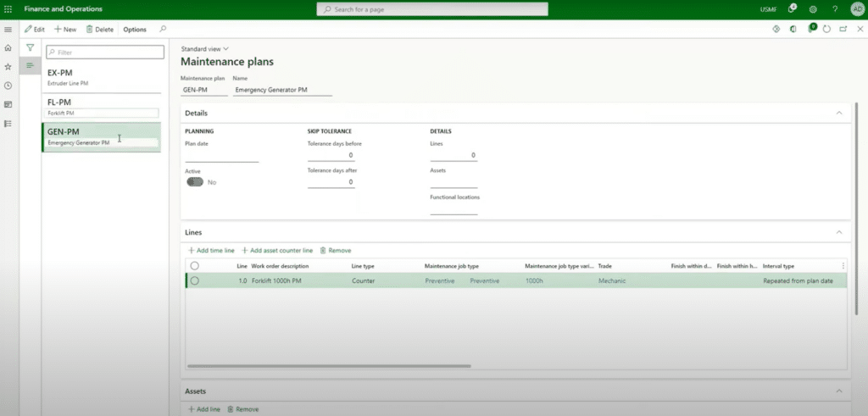Click Forklift 1000h PM description cell
The height and width of the screenshot is (416, 868).
276,281
